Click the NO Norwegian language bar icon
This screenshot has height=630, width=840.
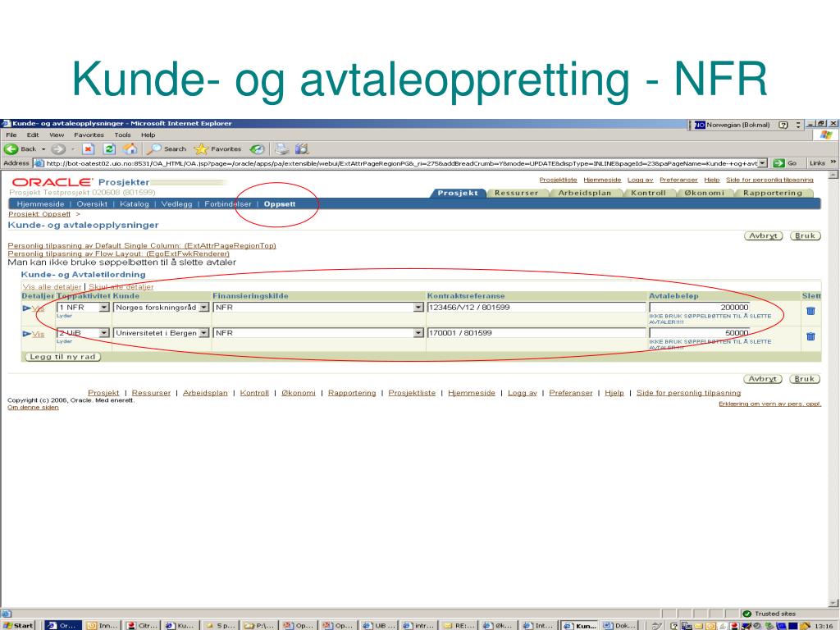700,125
